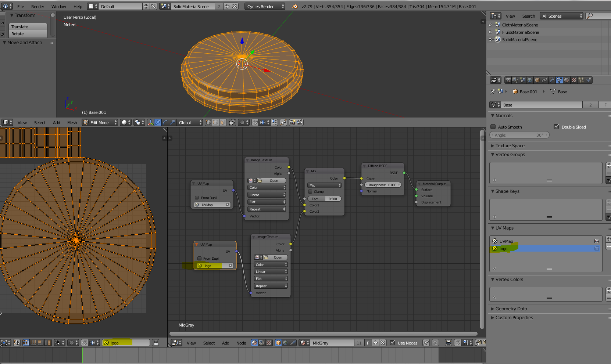This screenshot has width=611, height=364.
Task: Select the translate manipulator arrow icon
Action: (x=158, y=122)
